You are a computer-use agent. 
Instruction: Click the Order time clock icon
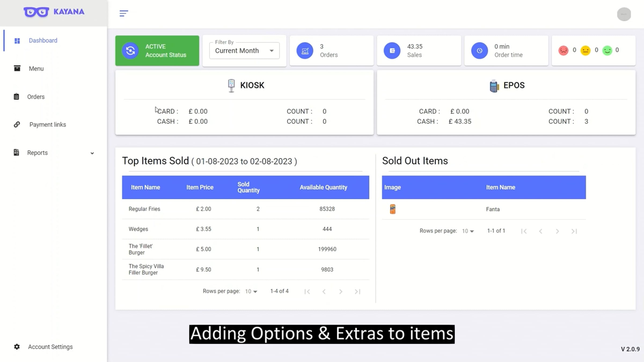[x=480, y=51]
